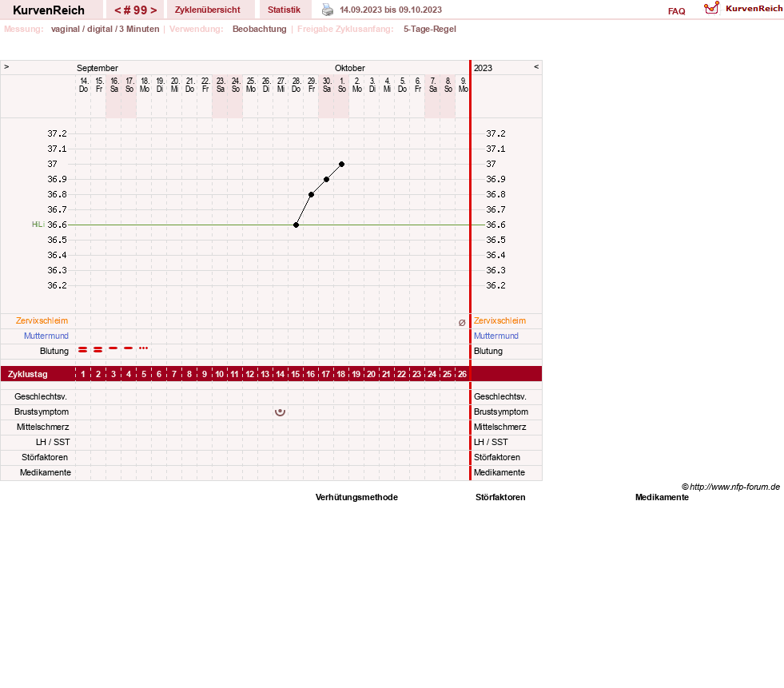Collapse chart with < arrow next to 2023
Viewport: 784px width, 688px height.
(536, 66)
